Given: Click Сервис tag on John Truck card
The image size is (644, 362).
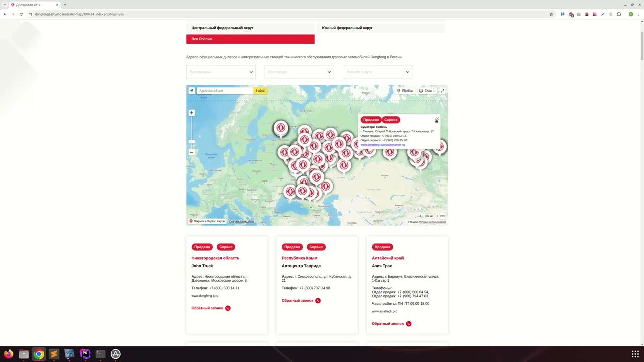Looking at the screenshot, I should click(226, 247).
